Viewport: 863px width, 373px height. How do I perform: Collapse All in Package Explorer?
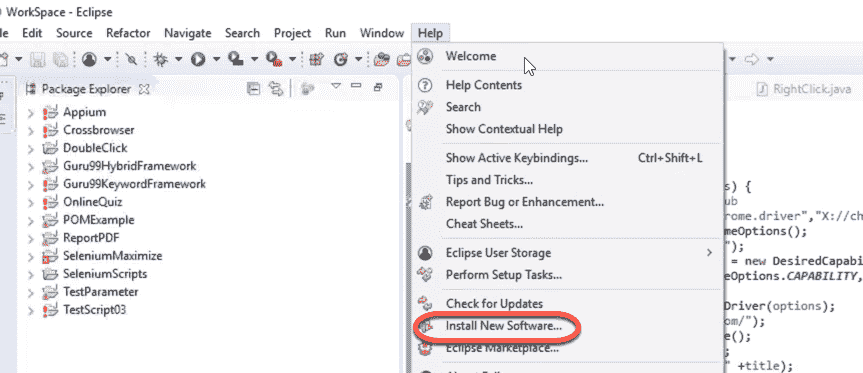coord(253,89)
